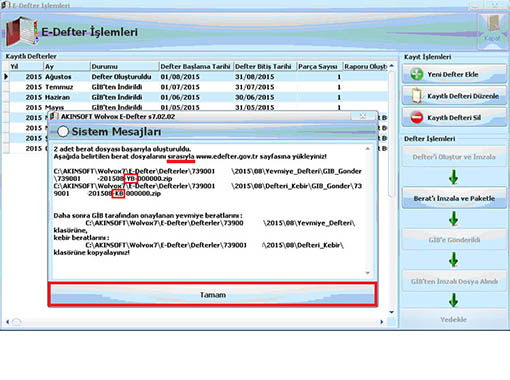Click the Kayıtlı Defteri Düzenle notebook icon
510x380 pixels.
[416, 96]
